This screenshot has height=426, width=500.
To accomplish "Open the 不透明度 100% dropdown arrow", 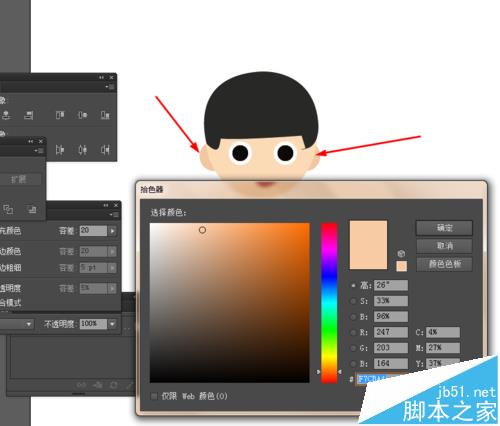I will point(113,324).
